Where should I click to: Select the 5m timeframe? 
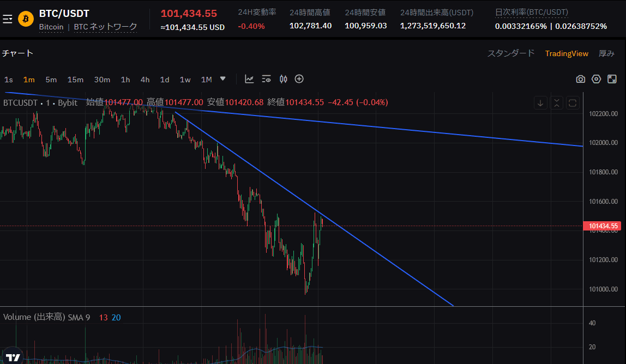point(51,80)
